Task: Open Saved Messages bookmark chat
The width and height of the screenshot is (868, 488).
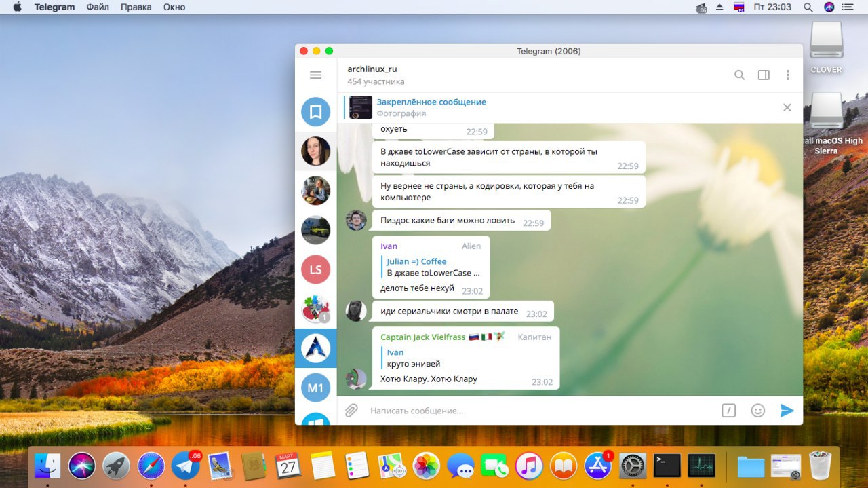Action: [x=315, y=112]
